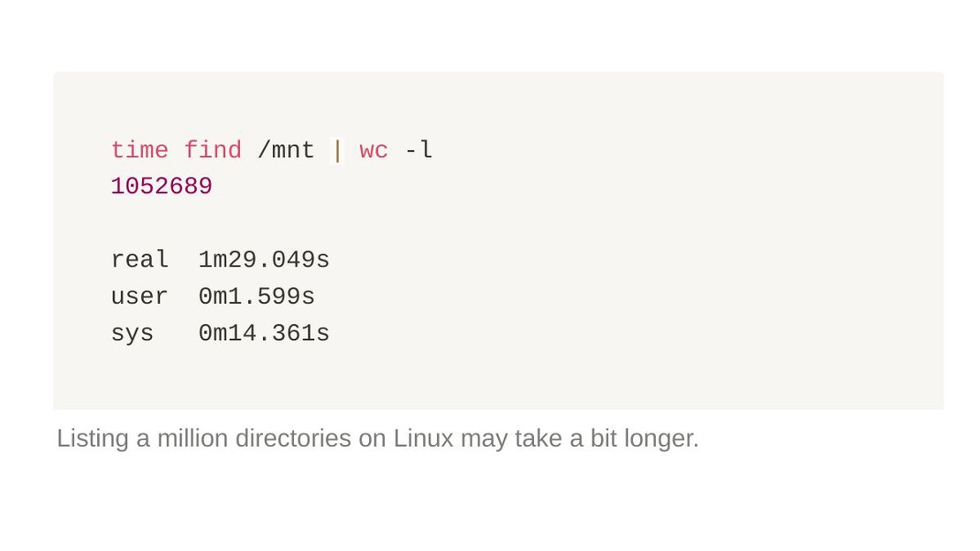This screenshot has width=980, height=551.
Task: Click the "/mnt" path in the command
Action: coord(286,150)
